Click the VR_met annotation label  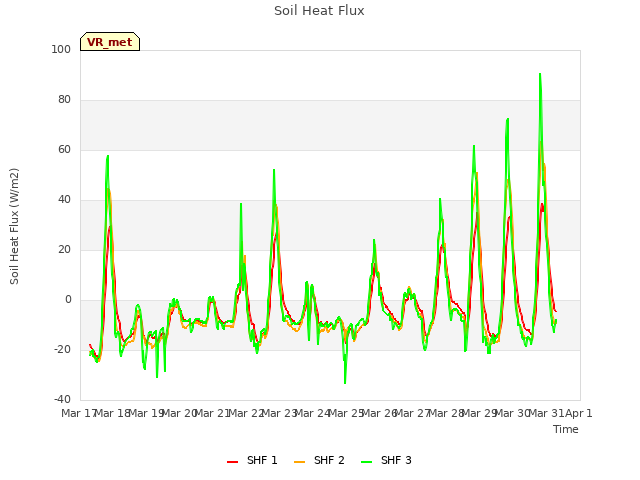coord(110,42)
